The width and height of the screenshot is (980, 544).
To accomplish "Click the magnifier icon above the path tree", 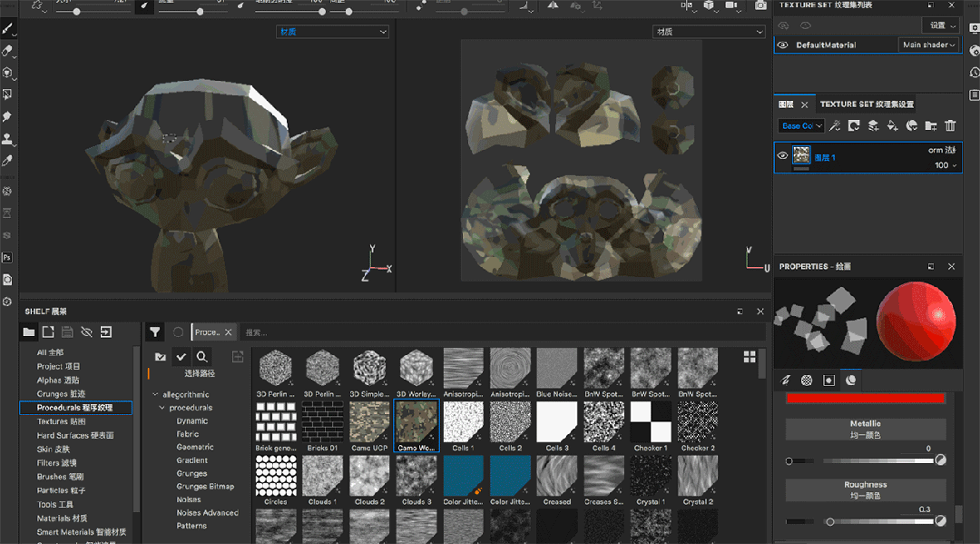I will pyautogui.click(x=201, y=356).
